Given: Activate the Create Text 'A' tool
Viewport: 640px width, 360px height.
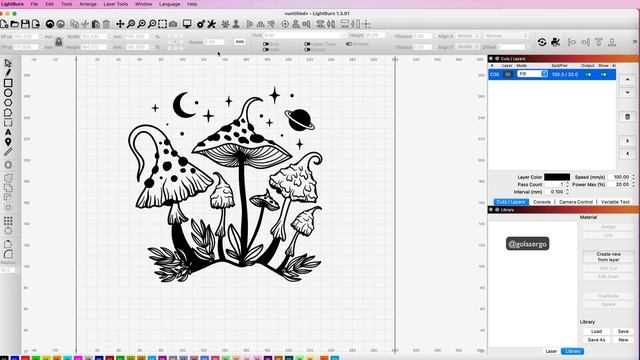Looking at the screenshot, I should (x=8, y=132).
